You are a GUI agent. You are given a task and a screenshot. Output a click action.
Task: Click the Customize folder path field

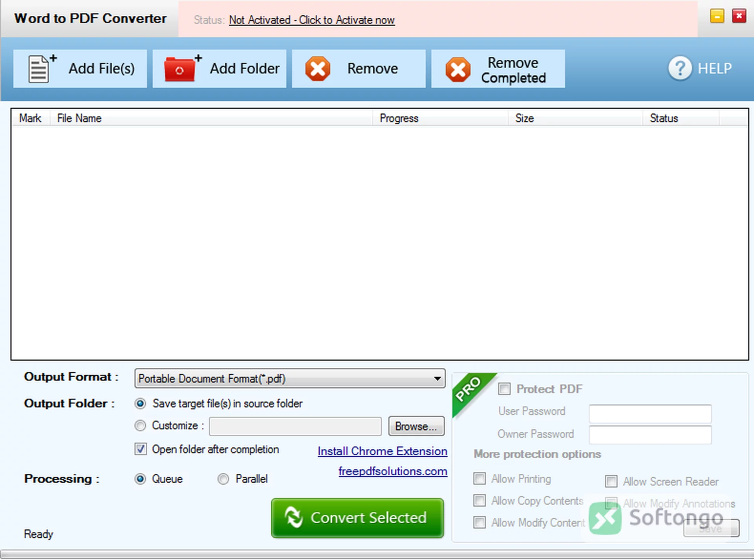pyautogui.click(x=295, y=426)
